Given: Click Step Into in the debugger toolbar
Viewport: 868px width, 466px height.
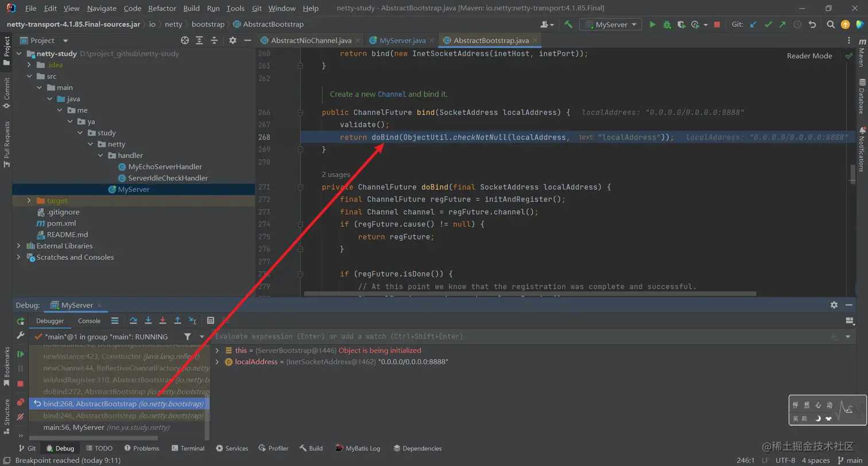Looking at the screenshot, I should [x=148, y=321].
